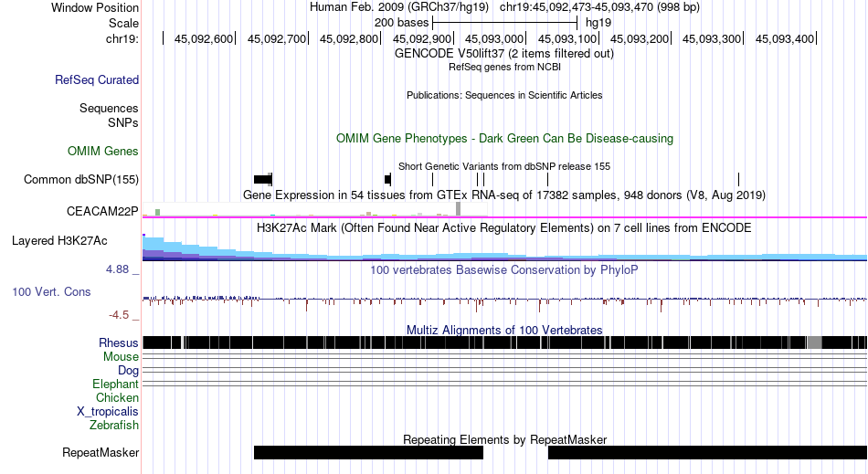Click the tall gray GTEx expression bar

(459, 209)
